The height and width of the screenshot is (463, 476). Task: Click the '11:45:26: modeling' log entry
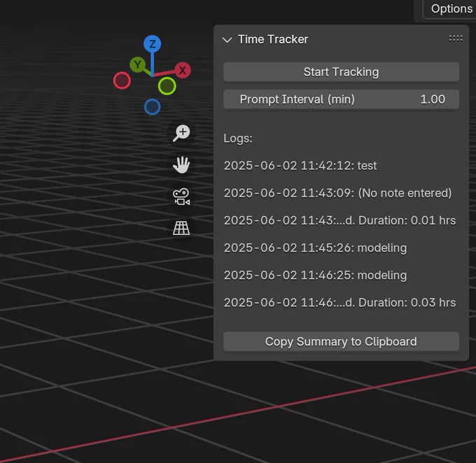coord(315,248)
